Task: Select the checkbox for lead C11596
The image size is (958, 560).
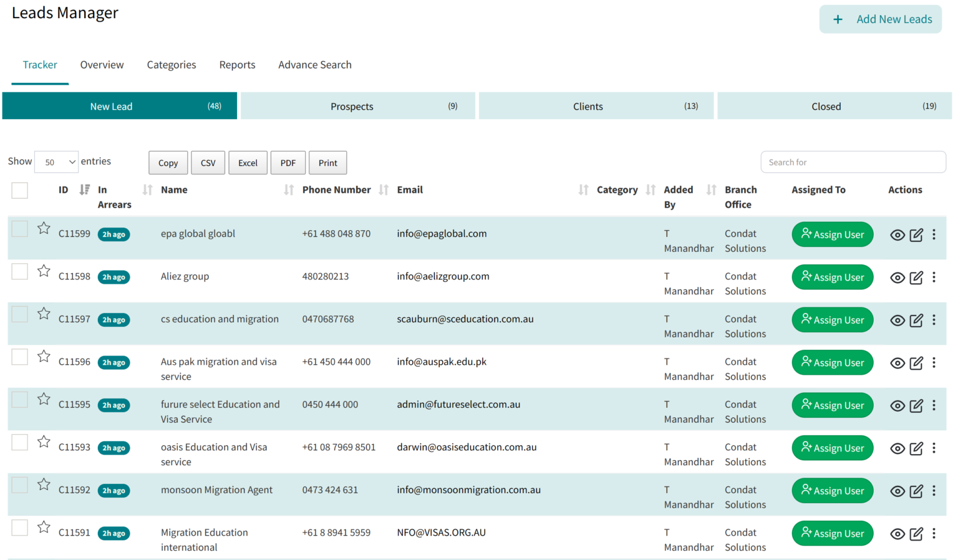Action: tap(20, 357)
